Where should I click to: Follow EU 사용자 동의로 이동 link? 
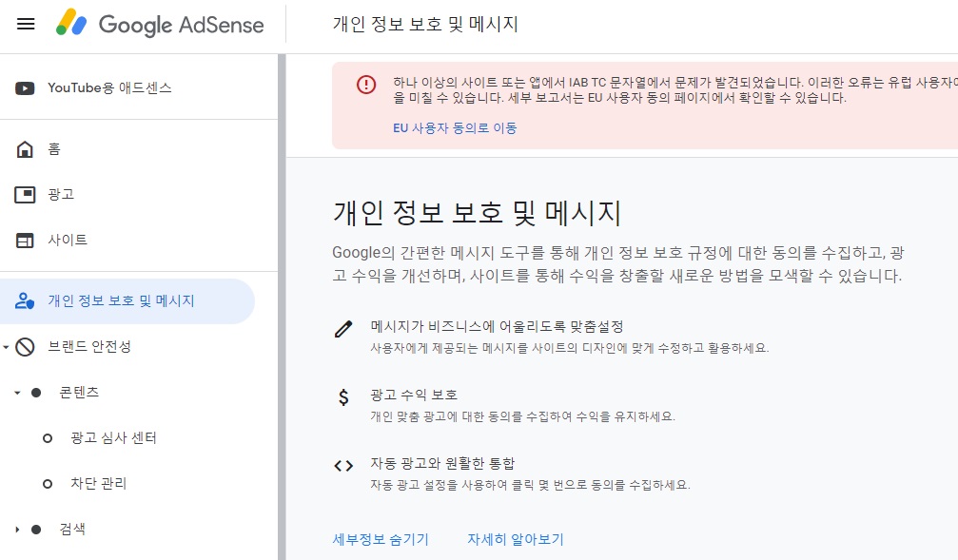coord(455,128)
